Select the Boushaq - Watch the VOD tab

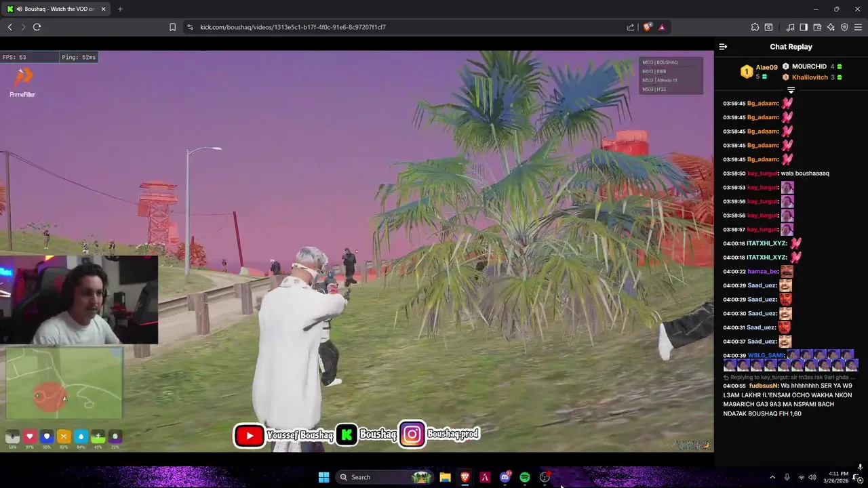point(56,9)
